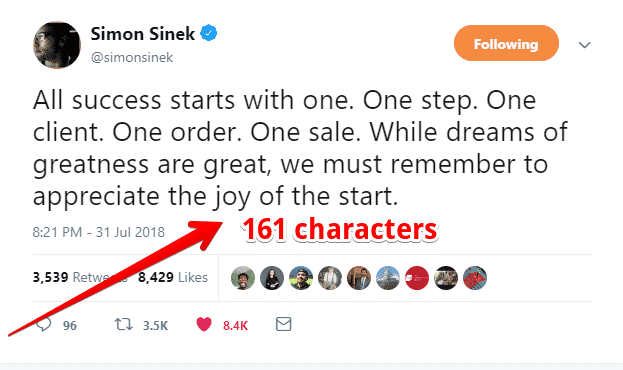Click the reply speech bubble icon
The height and width of the screenshot is (370, 623).
pos(44,325)
